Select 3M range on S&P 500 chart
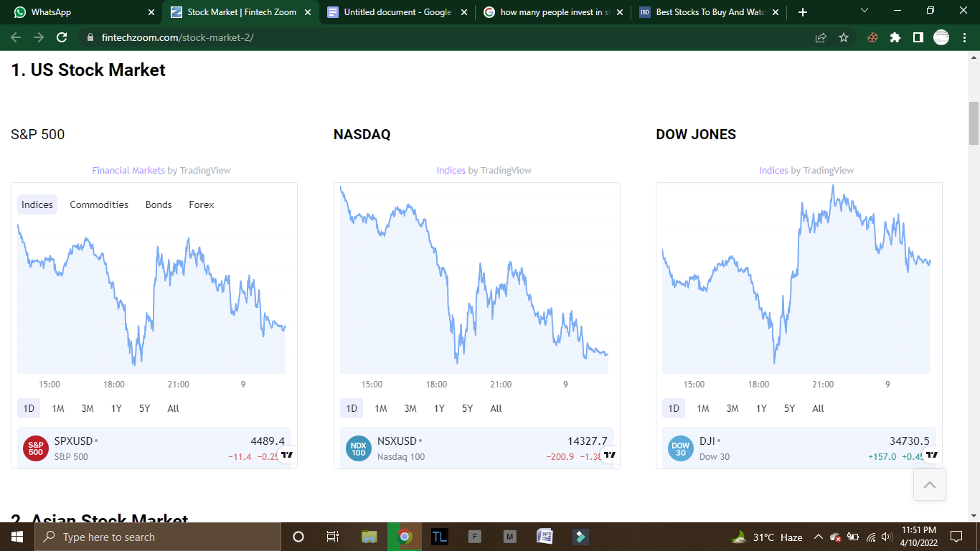The height and width of the screenshot is (551, 980). (88, 408)
